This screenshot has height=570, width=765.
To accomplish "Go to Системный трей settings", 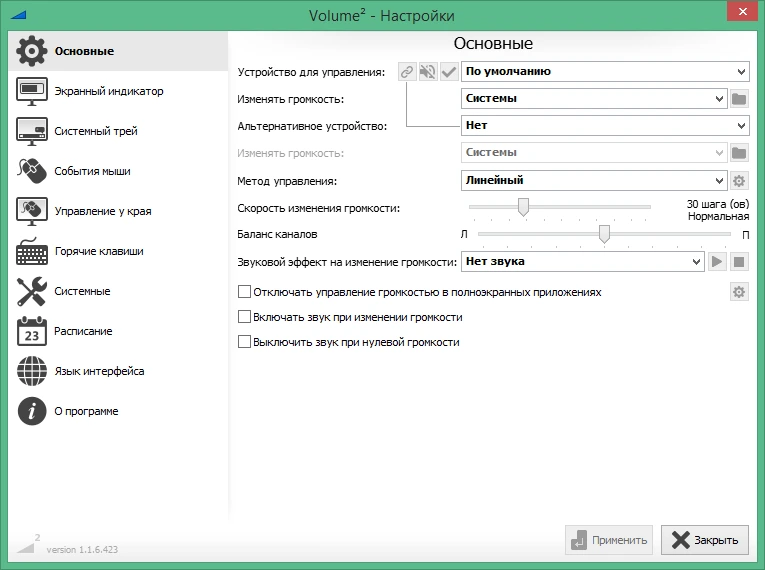I will click(96, 131).
